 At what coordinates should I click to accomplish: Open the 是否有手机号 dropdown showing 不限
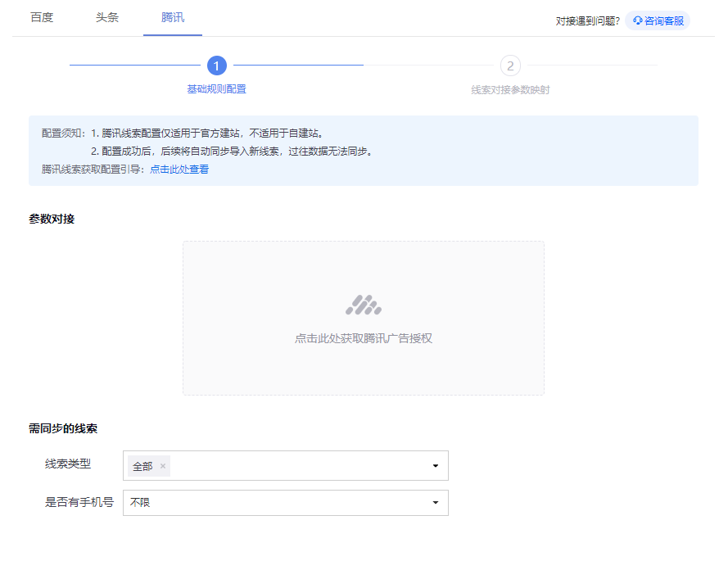click(286, 503)
